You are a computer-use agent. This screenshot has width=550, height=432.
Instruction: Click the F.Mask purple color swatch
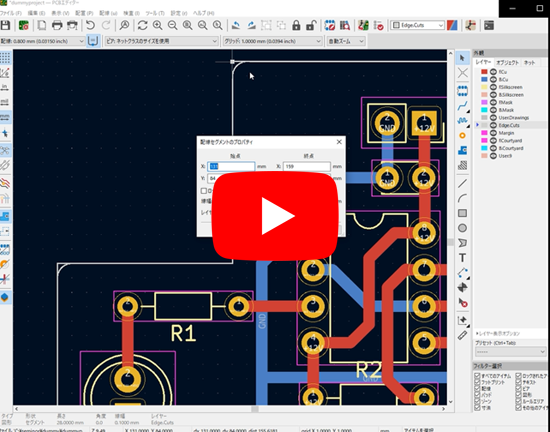484,102
